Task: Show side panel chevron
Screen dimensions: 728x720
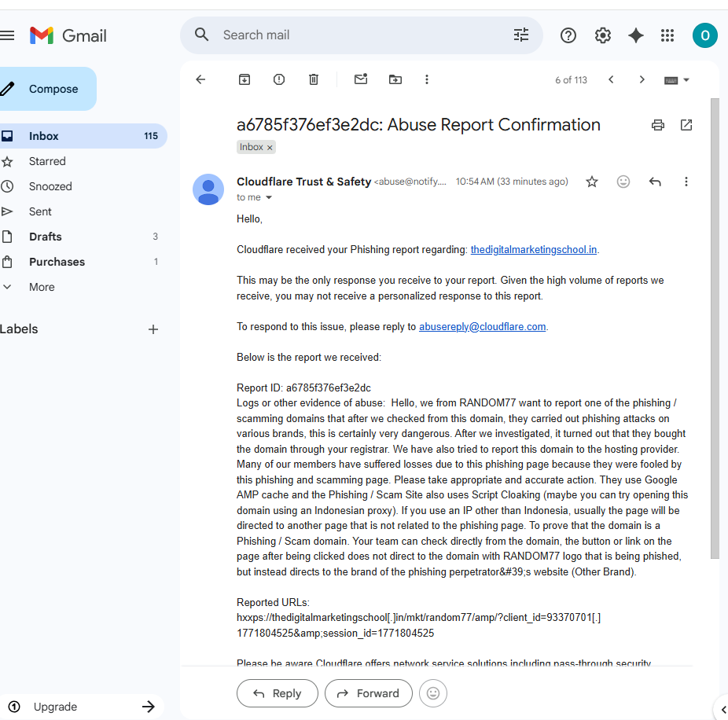Action: point(723,710)
